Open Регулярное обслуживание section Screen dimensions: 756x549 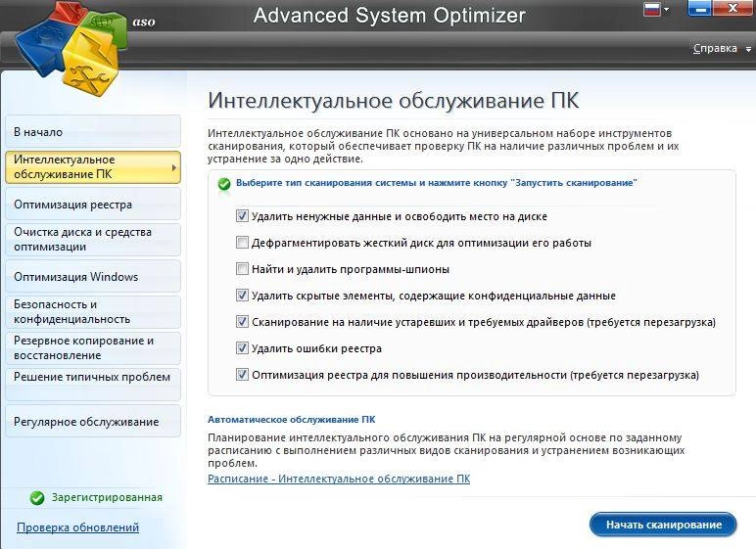point(93,421)
